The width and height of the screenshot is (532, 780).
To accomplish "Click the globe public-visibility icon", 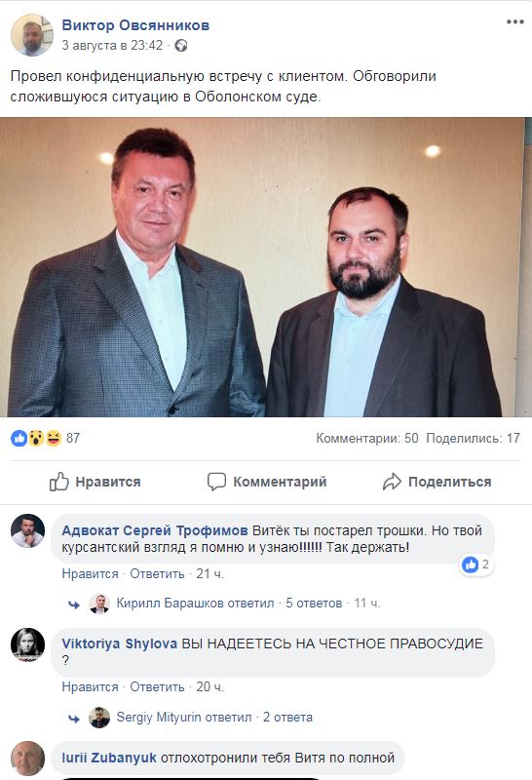I will pos(181,46).
